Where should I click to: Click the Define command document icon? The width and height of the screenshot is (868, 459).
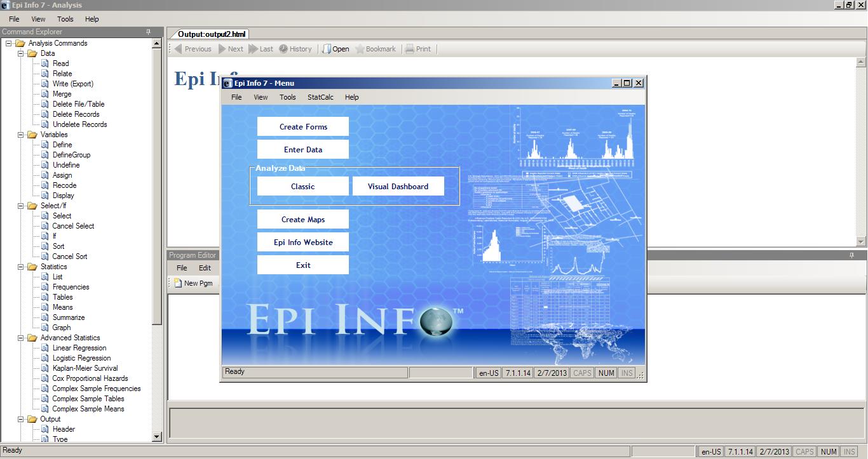(45, 145)
